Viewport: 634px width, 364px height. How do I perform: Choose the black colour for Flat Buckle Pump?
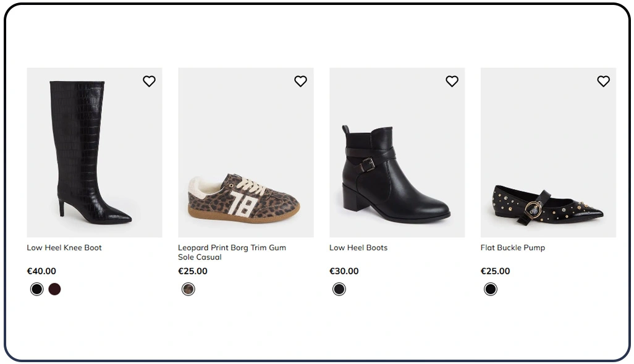point(490,289)
